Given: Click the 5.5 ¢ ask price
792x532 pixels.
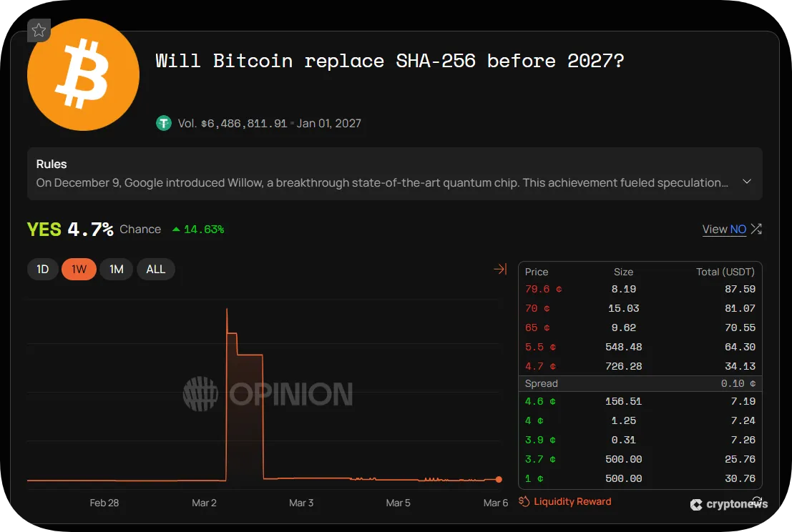Looking at the screenshot, I should pyautogui.click(x=540, y=347).
